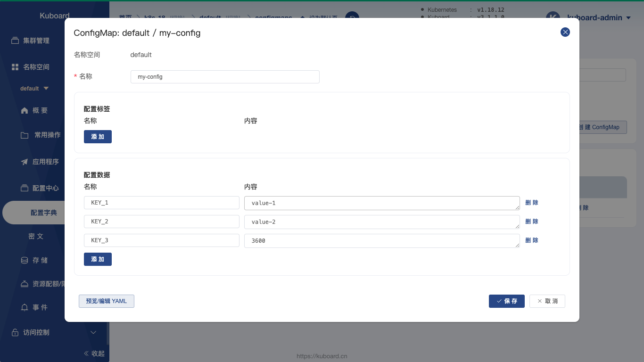Open 常用操作 in sidebar
Image resolution: width=644 pixels, height=362 pixels.
48,135
